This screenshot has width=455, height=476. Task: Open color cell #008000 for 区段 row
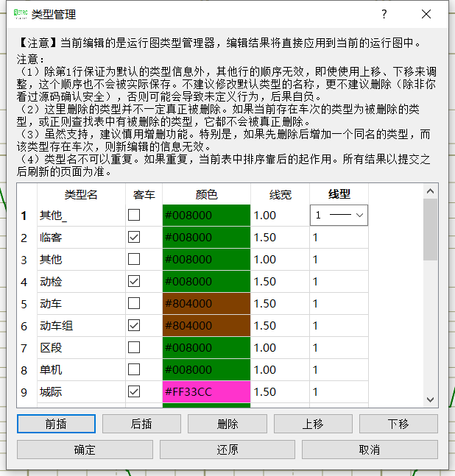[206, 347]
